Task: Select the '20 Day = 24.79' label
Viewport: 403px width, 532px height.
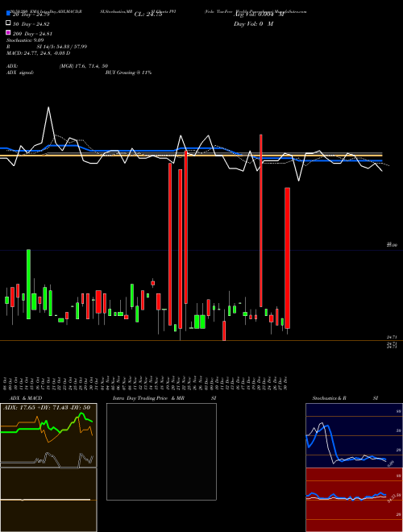Action: (31, 15)
